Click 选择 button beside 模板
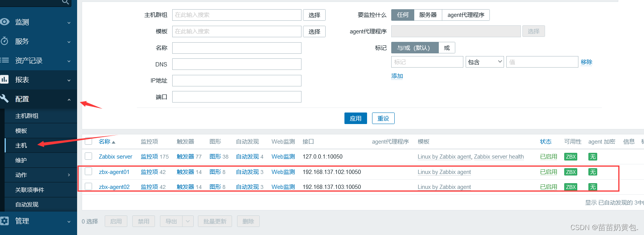The width and height of the screenshot is (644, 235). pos(314,31)
